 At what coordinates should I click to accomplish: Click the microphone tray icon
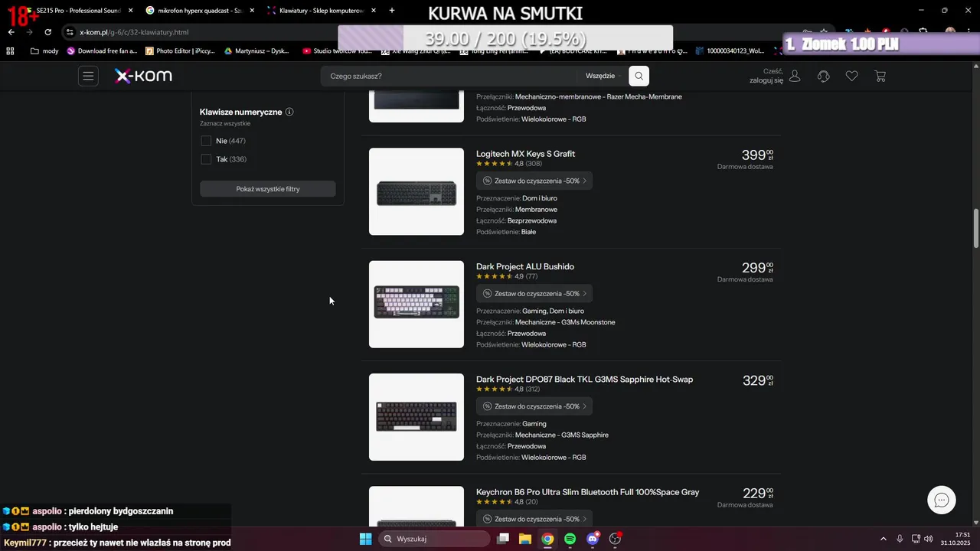point(900,539)
